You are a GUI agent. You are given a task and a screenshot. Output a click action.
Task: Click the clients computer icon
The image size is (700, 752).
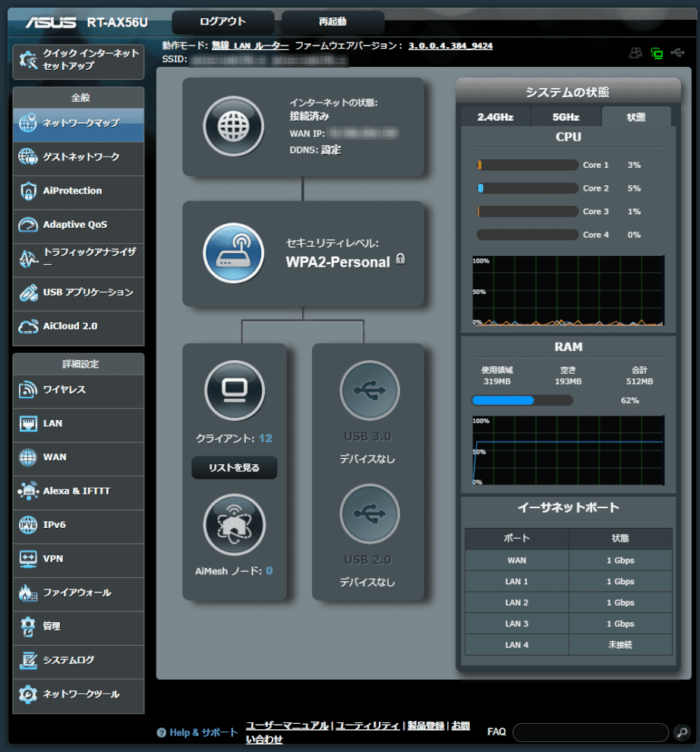pyautogui.click(x=235, y=390)
